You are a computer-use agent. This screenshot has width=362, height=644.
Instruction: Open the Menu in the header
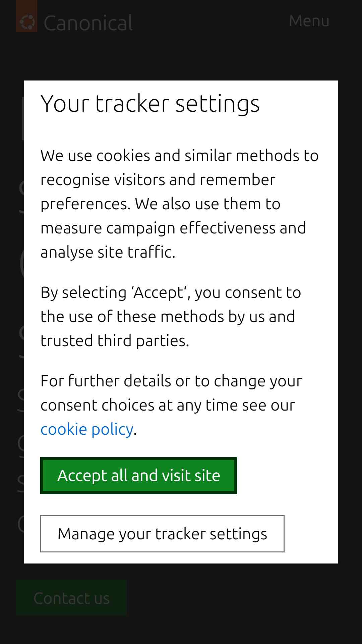[309, 21]
